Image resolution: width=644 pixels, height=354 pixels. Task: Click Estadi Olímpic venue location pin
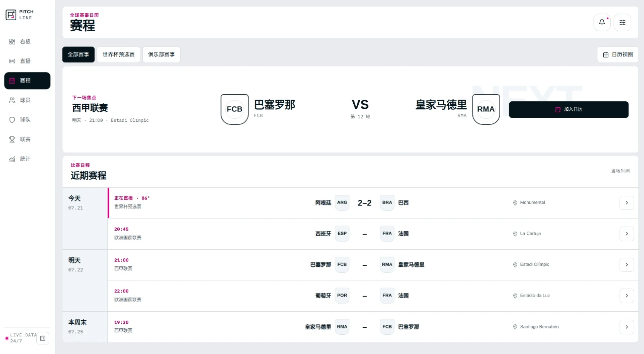pyautogui.click(x=515, y=265)
